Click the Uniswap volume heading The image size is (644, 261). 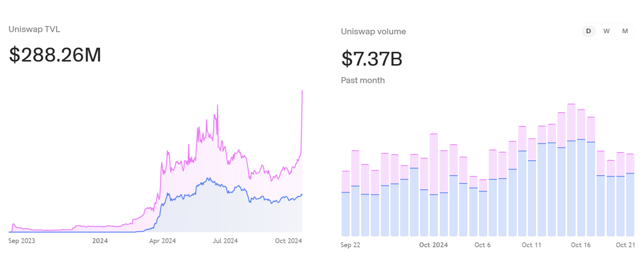(x=373, y=31)
